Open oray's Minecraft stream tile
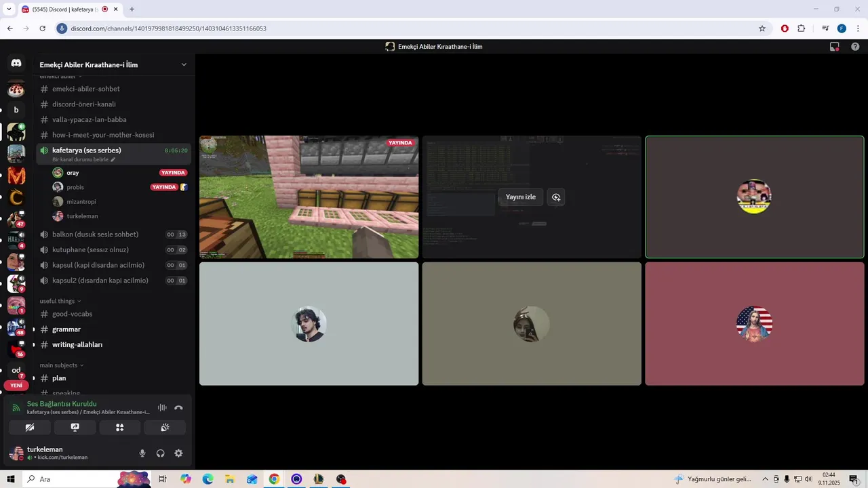Image resolution: width=868 pixels, height=488 pixels. coord(309,197)
